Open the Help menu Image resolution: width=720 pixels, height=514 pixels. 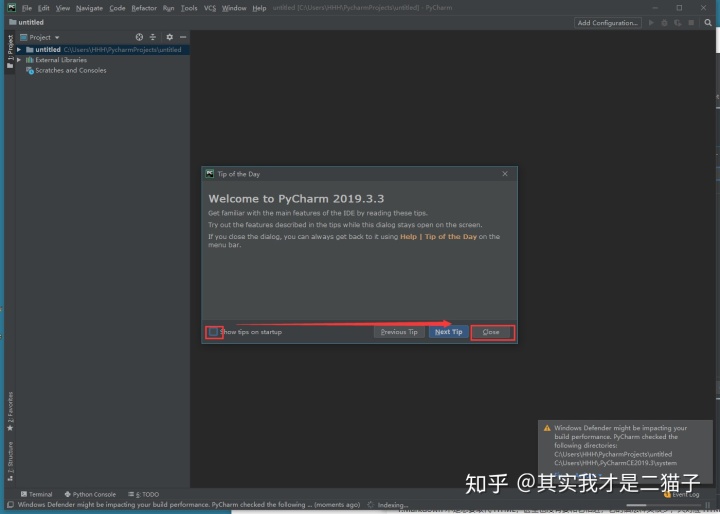[259, 8]
